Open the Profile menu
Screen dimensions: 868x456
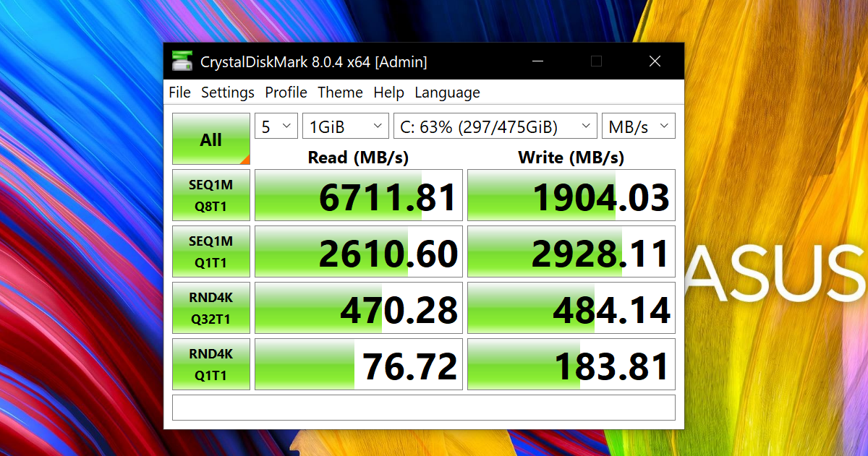[x=286, y=93]
